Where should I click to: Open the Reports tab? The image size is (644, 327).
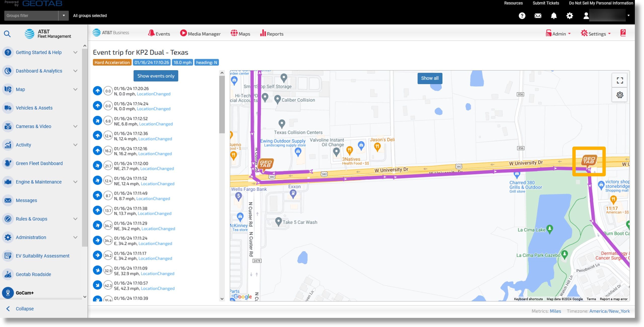272,34
